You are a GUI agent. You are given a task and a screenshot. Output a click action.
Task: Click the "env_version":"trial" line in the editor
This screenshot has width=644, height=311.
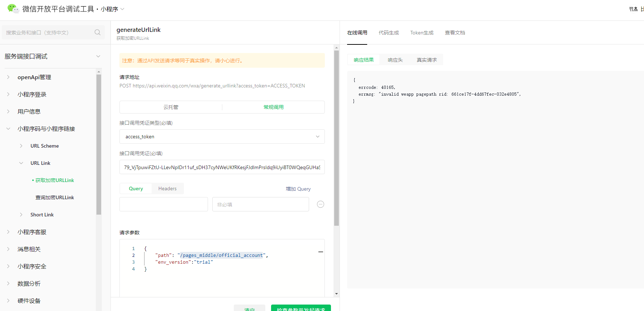click(x=184, y=262)
